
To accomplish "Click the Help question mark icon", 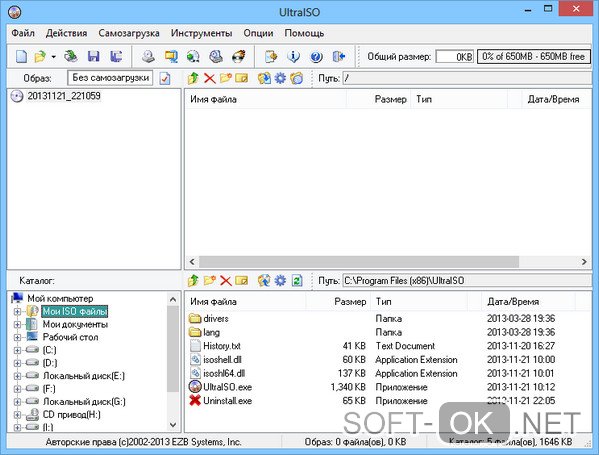I will pyautogui.click(x=316, y=57).
